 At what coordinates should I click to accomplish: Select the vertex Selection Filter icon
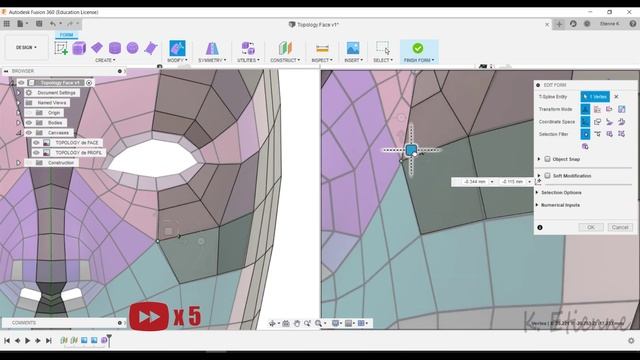point(585,134)
